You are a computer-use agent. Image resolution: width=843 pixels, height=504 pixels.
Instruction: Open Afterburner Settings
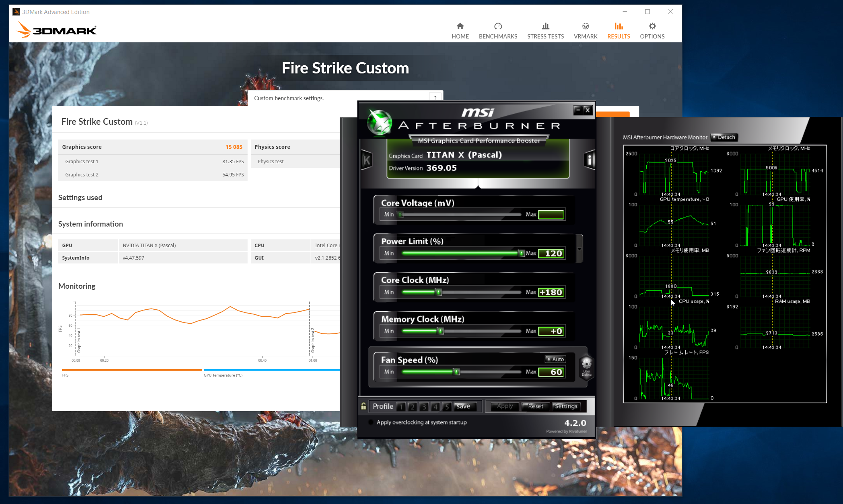[x=566, y=406]
